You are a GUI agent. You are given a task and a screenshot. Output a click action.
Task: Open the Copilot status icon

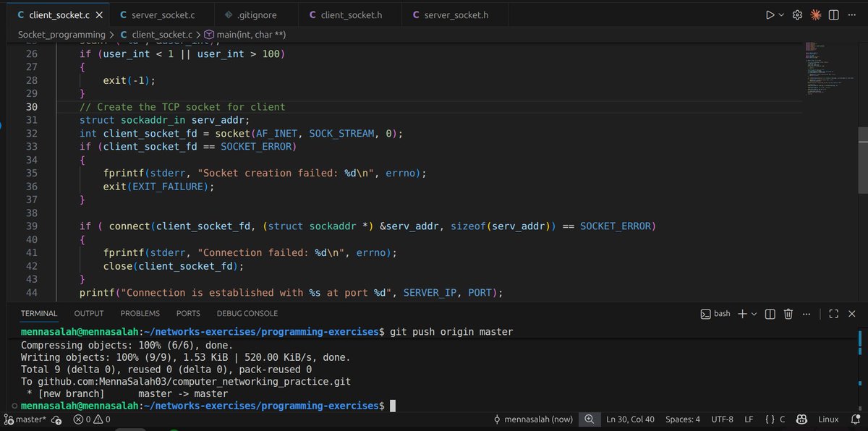[x=801, y=419]
